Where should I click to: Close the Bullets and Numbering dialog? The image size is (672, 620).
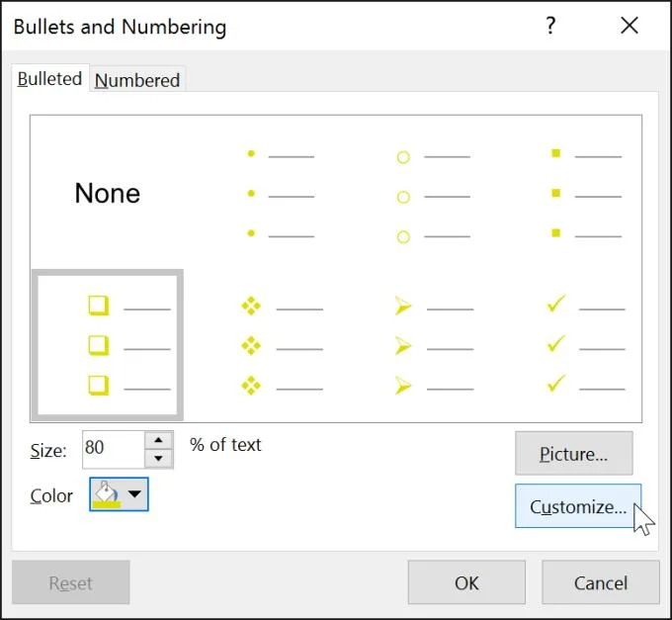[x=630, y=26]
